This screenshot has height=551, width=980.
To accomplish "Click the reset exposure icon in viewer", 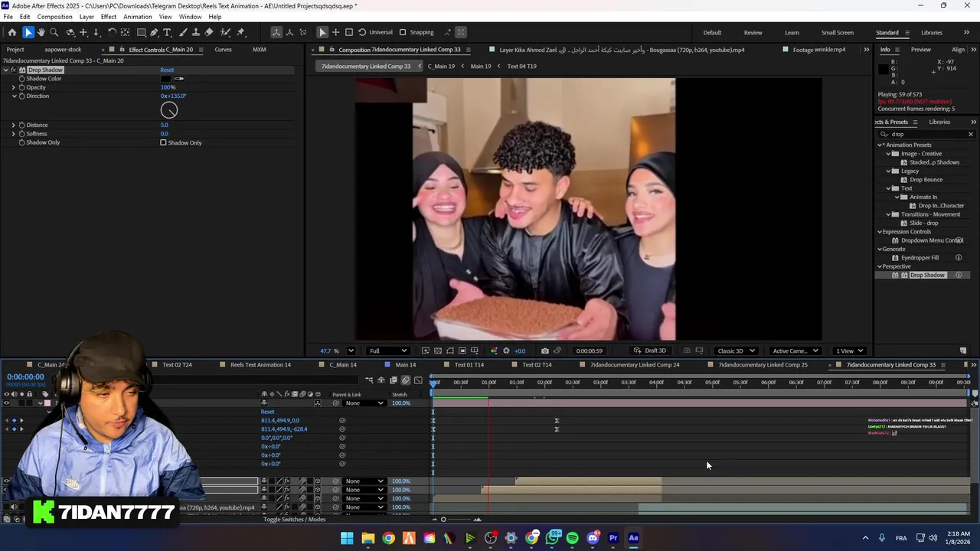I will pyautogui.click(x=506, y=350).
